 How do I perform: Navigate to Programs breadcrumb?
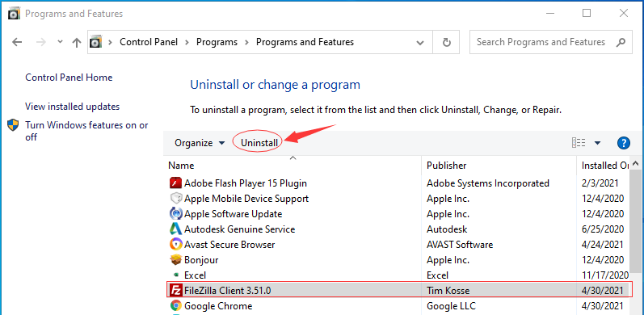(x=217, y=42)
